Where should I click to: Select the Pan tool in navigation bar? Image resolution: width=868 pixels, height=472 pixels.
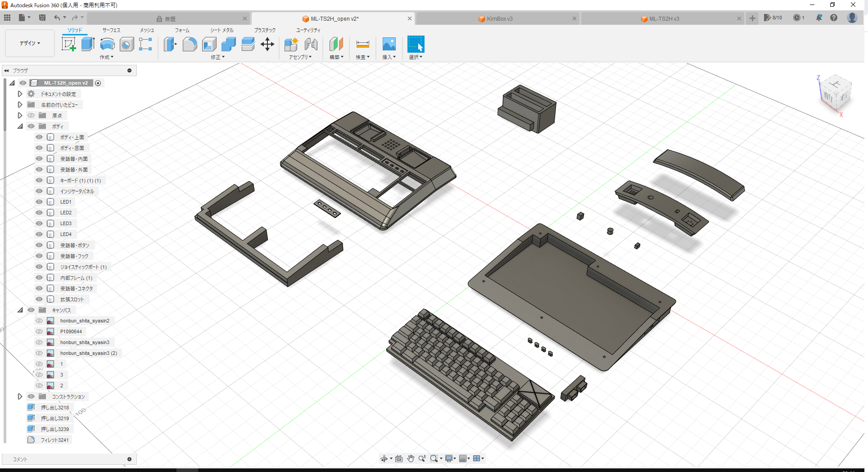point(410,458)
